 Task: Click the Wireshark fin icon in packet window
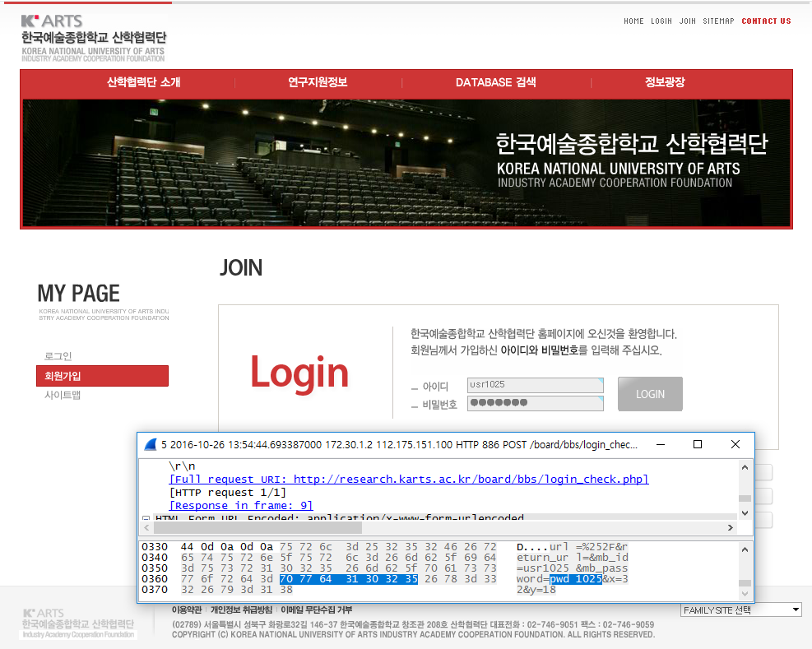point(151,444)
